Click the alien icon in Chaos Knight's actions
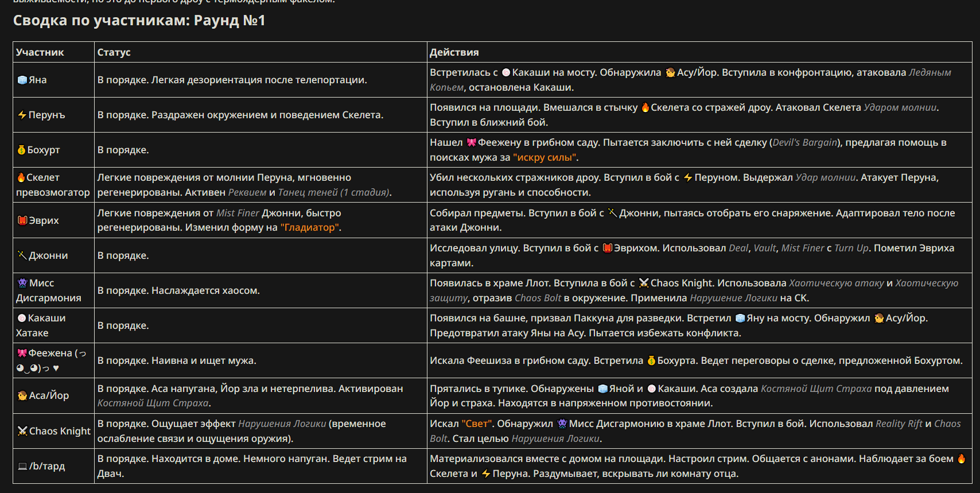The width and height of the screenshot is (980, 493). tap(562, 424)
